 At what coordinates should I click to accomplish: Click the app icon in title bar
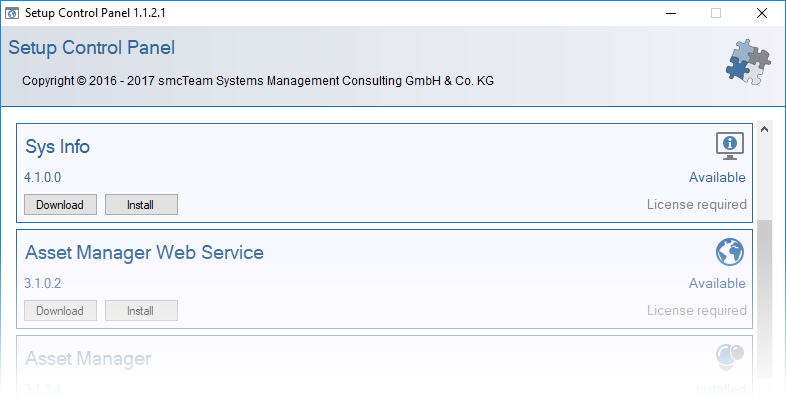click(11, 13)
